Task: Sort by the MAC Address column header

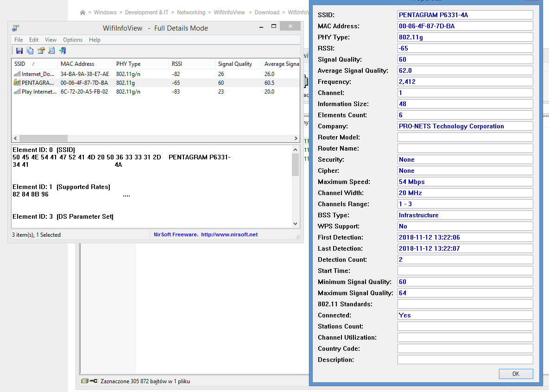Action: (x=85, y=64)
